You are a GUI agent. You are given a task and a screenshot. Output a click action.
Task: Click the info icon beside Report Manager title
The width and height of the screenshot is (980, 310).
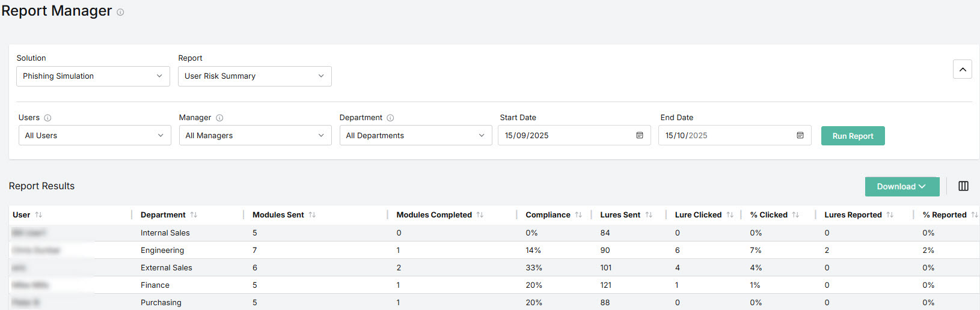pos(120,12)
